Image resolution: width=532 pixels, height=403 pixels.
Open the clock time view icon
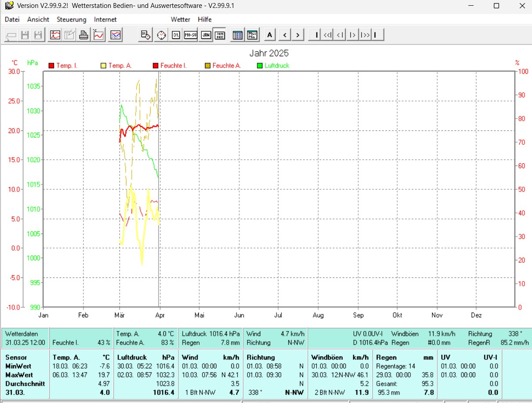161,35
